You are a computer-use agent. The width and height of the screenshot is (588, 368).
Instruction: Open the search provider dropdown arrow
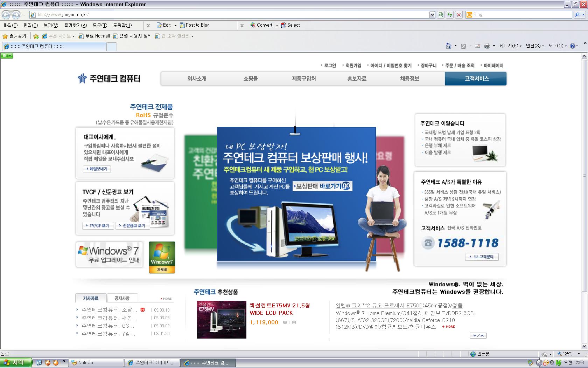pyautogui.click(x=583, y=15)
